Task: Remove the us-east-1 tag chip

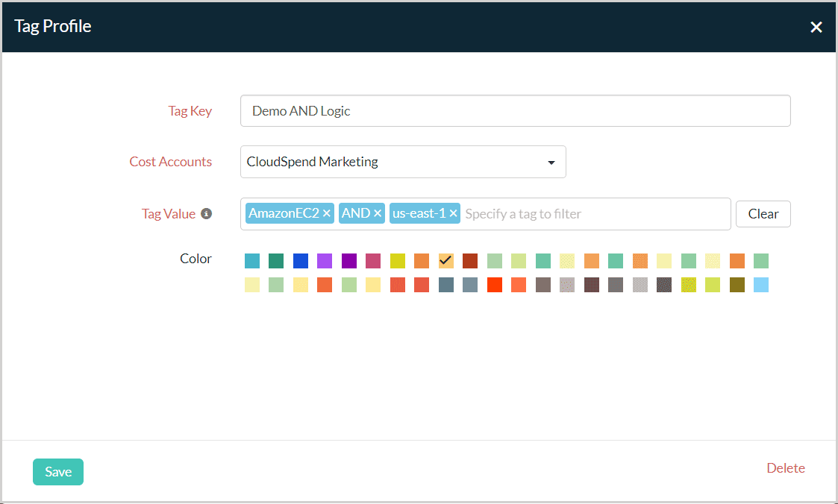Action: click(x=453, y=214)
